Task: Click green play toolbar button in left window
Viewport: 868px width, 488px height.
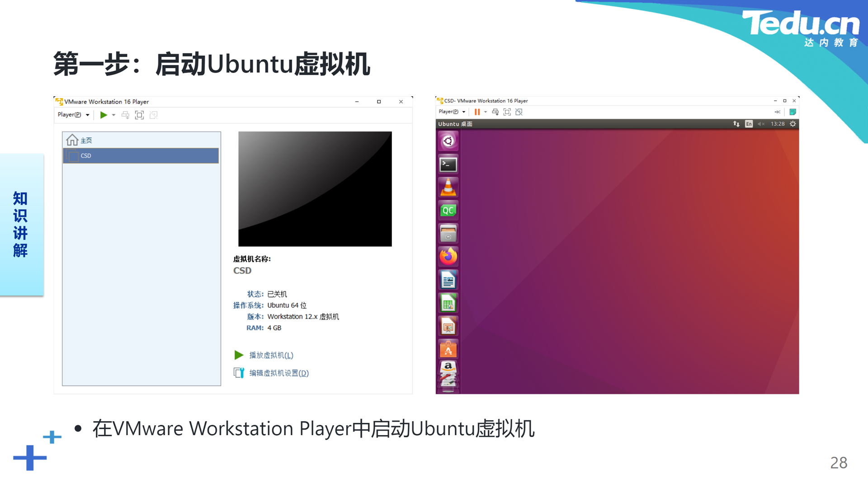Action: tap(104, 115)
